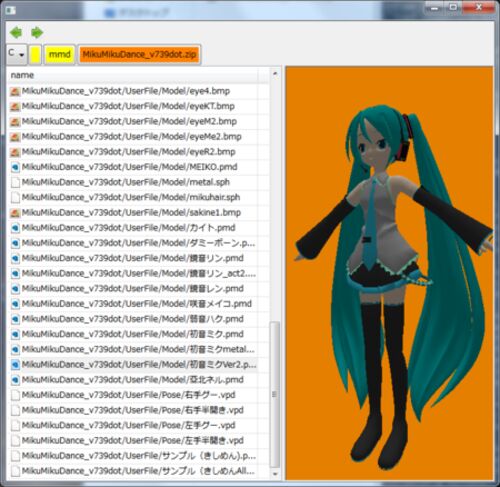Image resolution: width=500 pixels, height=487 pixels.
Task: Click the image icon of eye4.bmp
Action: pos(15,91)
